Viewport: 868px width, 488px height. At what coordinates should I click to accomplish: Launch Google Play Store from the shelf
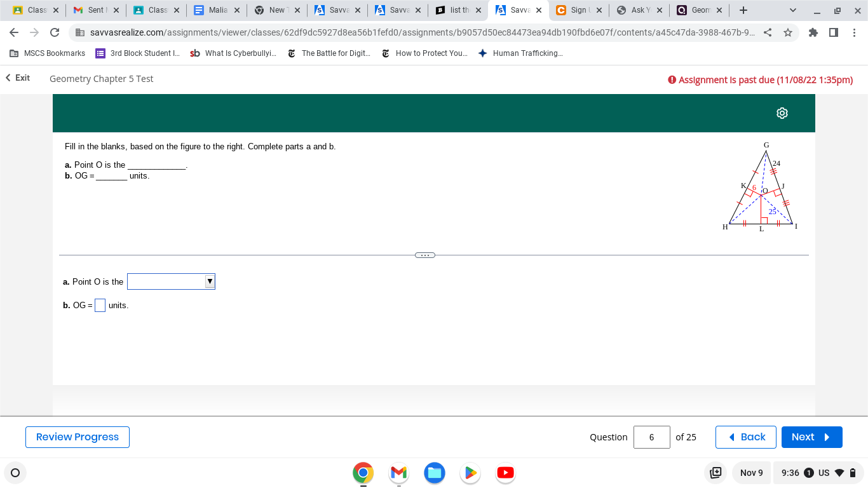click(470, 473)
